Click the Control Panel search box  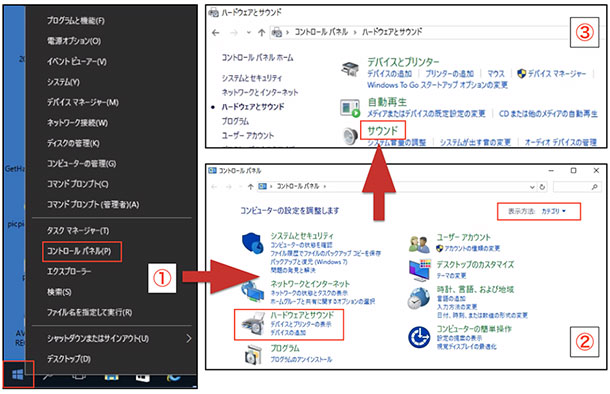pos(576,187)
